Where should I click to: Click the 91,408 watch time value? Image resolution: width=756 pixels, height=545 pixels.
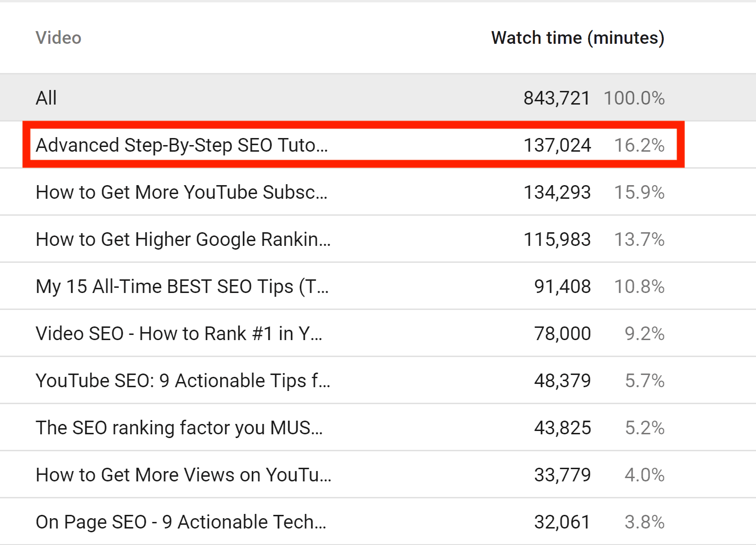(x=562, y=286)
